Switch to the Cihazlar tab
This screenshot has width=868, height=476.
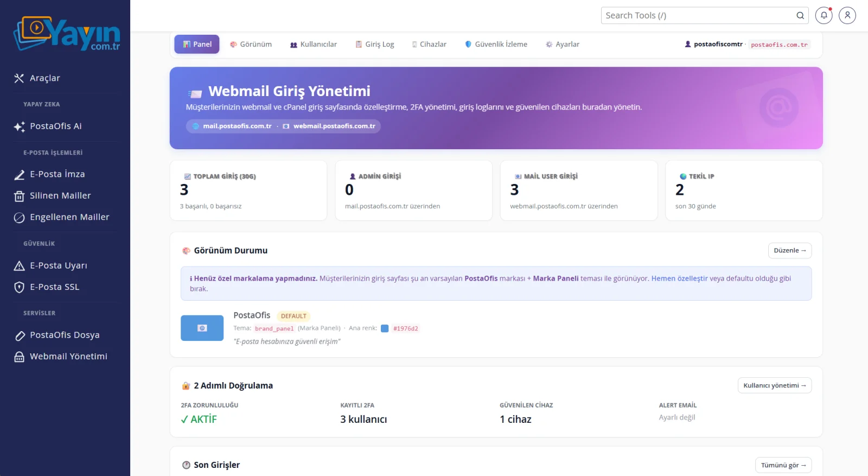tap(429, 45)
